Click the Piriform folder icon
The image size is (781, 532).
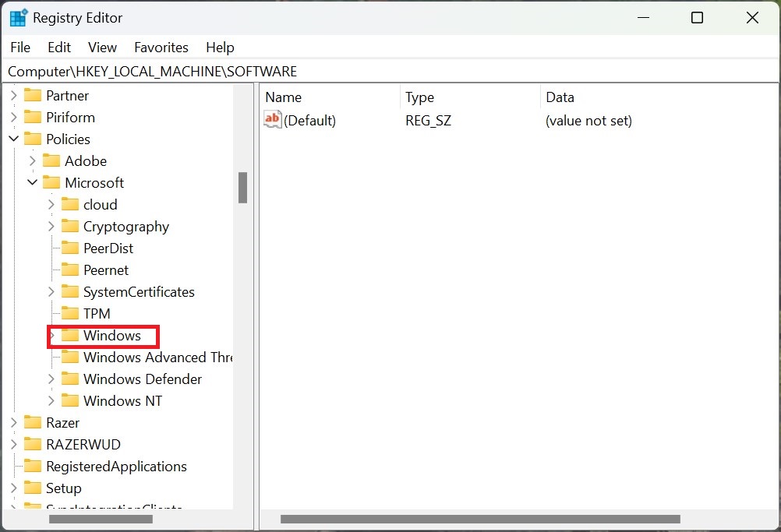point(33,117)
